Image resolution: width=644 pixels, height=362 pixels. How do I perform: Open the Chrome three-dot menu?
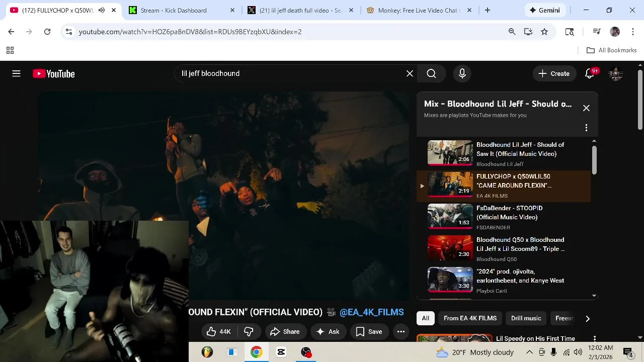[633, 32]
